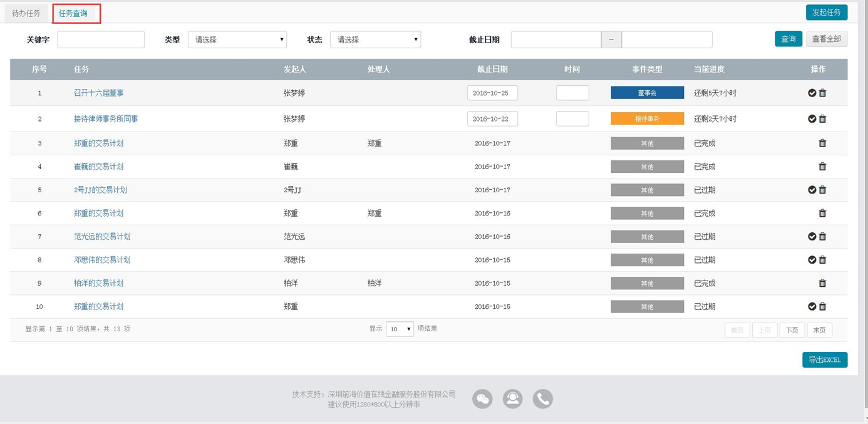Open task link 邓思伟的交易计划
This screenshot has width=868, height=424.
click(x=102, y=259)
